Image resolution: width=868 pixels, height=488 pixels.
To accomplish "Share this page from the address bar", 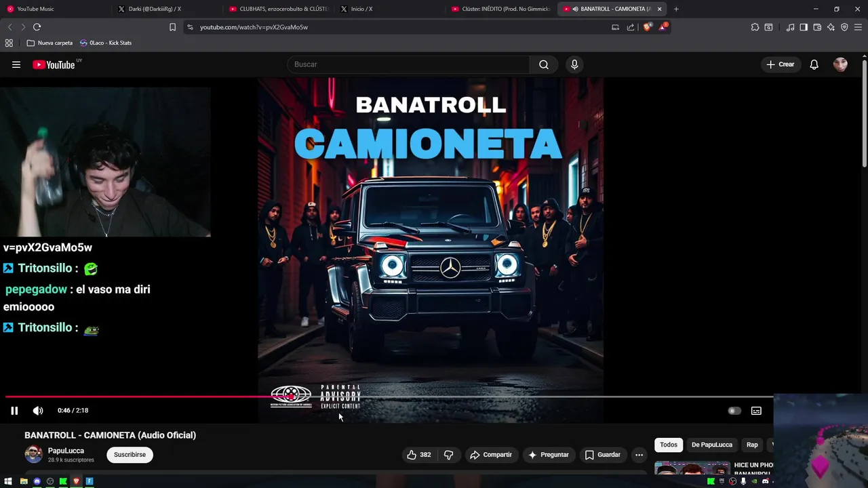I will pyautogui.click(x=631, y=27).
